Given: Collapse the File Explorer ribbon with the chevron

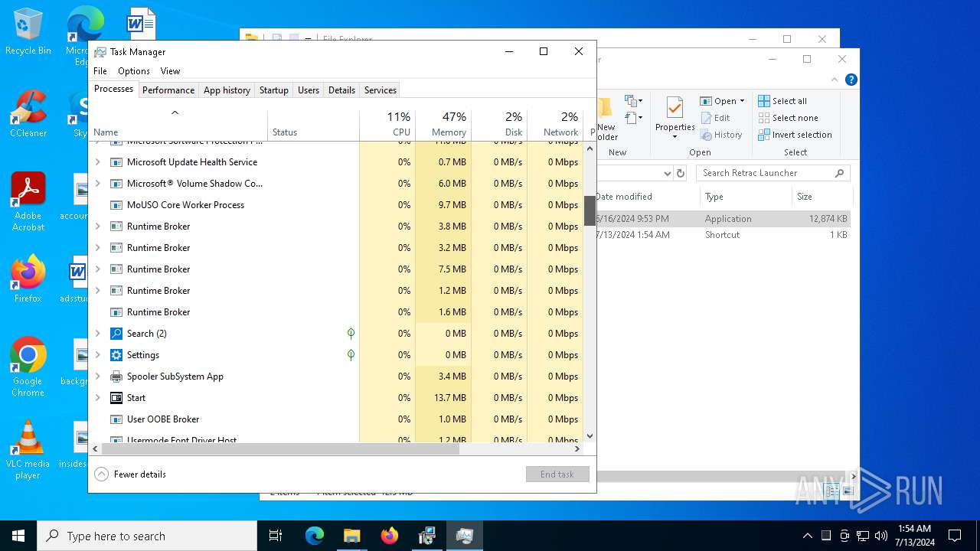Looking at the screenshot, I should point(835,80).
